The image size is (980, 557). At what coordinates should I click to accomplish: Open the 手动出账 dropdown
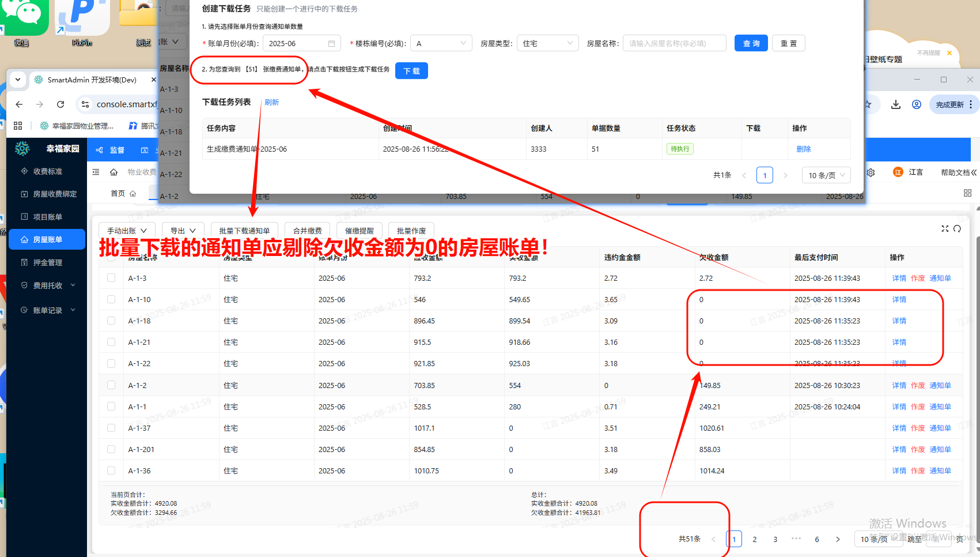[x=127, y=231]
